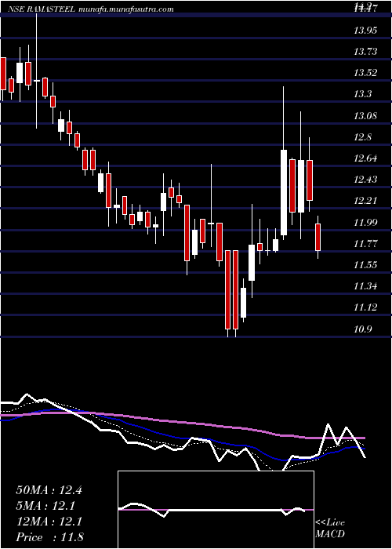The width and height of the screenshot is (392, 549).
Task: Click the 12.21 price axis label
Action: [x=366, y=201]
